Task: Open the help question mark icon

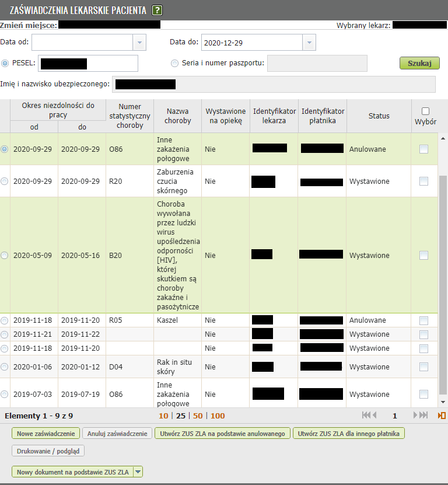Action: [157, 10]
